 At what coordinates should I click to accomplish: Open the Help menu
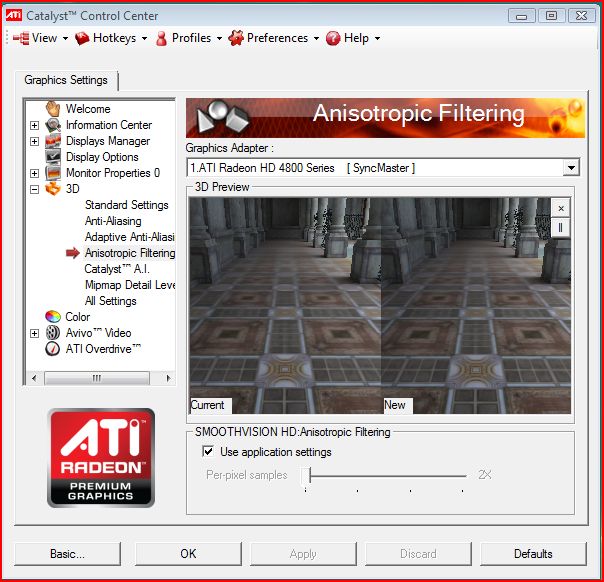[x=356, y=38]
